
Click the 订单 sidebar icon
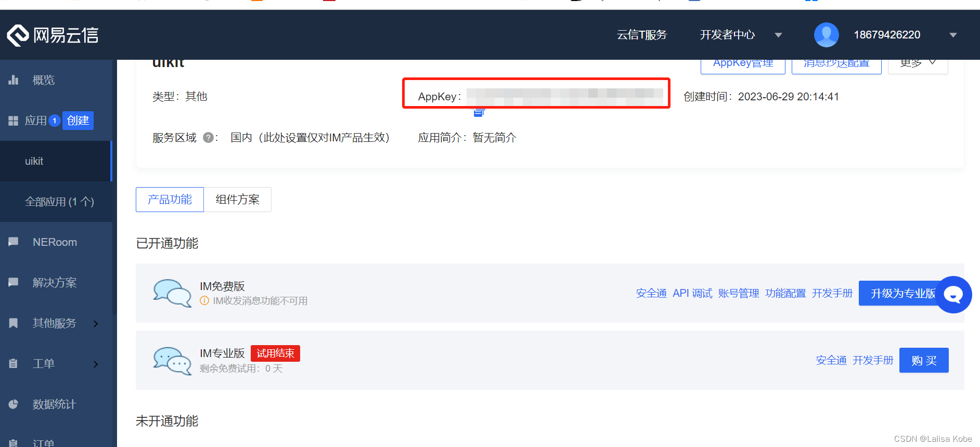(x=14, y=443)
